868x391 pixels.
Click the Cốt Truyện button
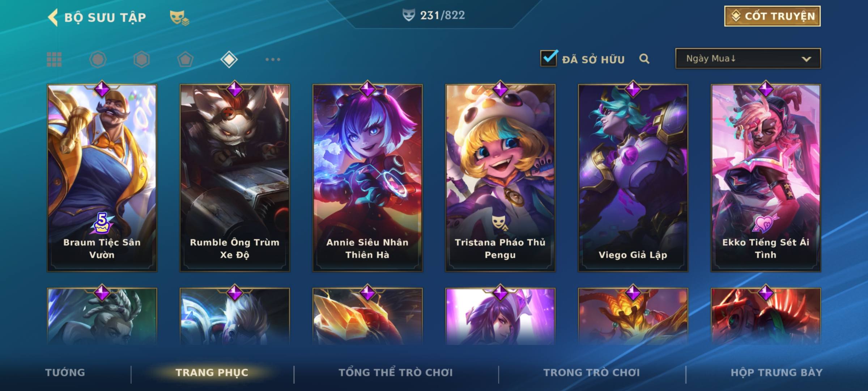tap(772, 16)
